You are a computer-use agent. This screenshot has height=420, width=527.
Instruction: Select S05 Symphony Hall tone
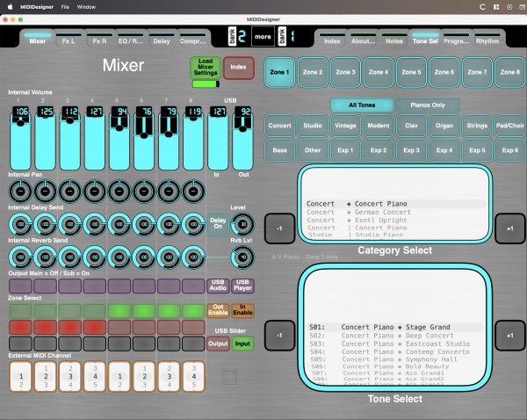[x=395, y=359]
